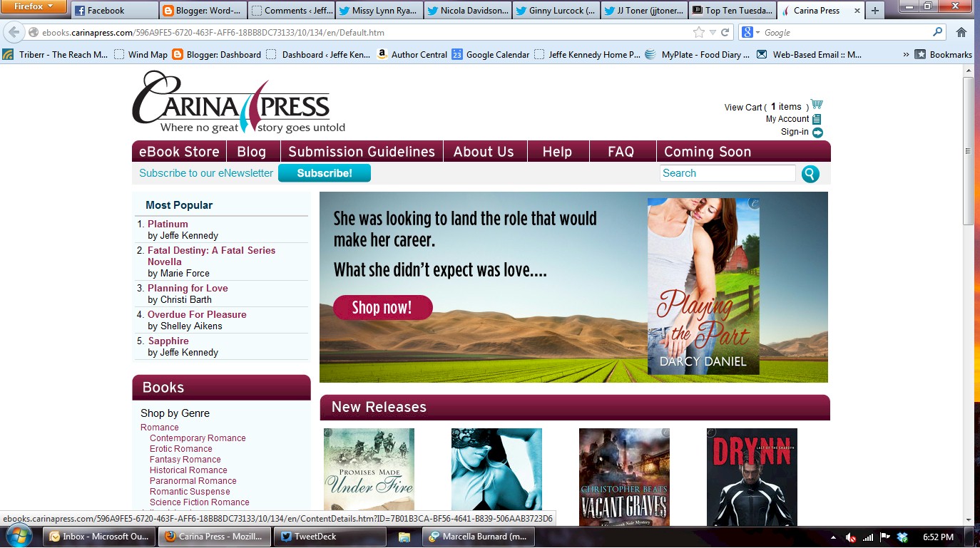Click the Sign-in arrow icon
980x548 pixels.
pos(817,132)
